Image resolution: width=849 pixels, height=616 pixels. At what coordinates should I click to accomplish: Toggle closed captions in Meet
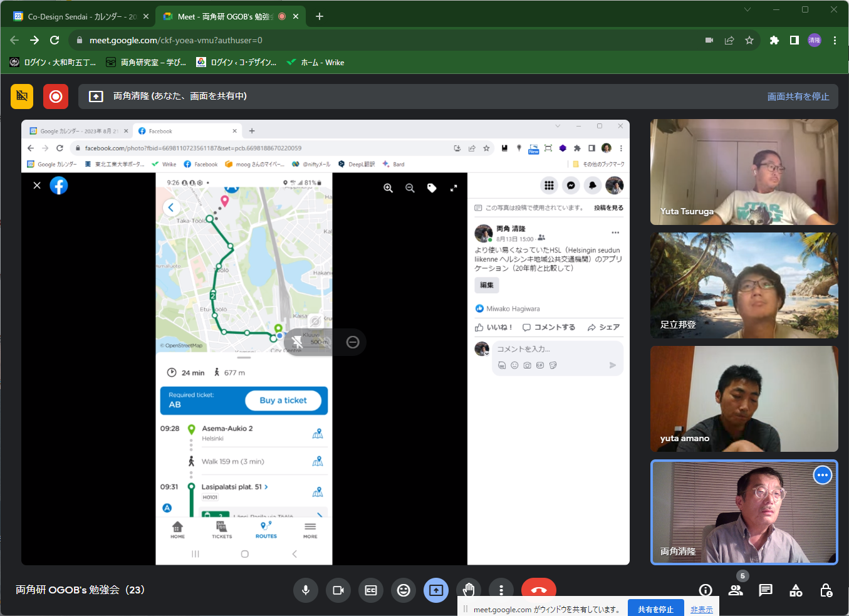[x=371, y=590]
